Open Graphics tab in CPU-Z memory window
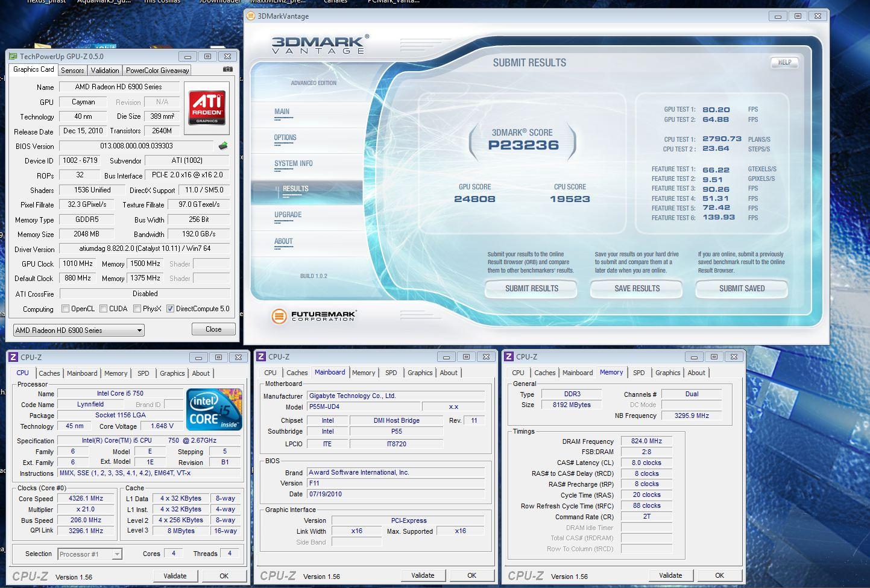 coord(667,373)
